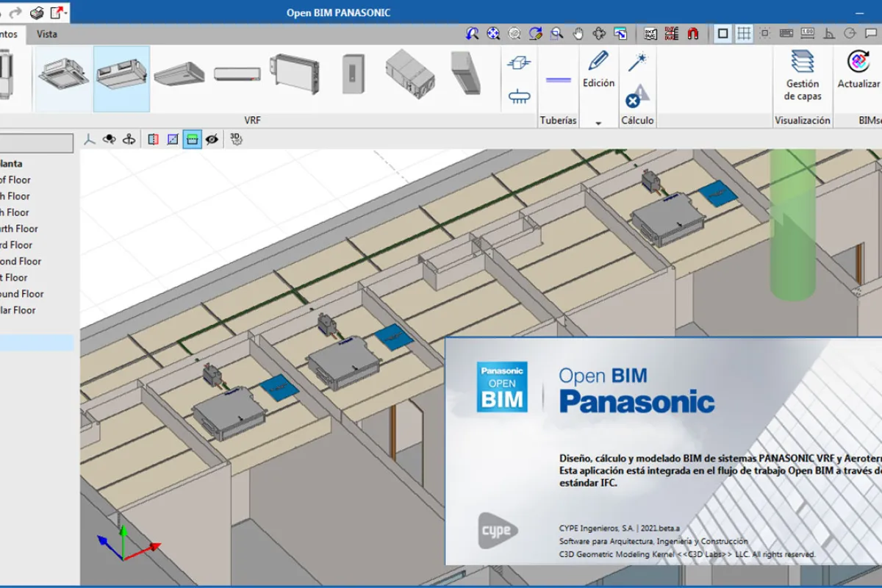Click the highlighted blue row below Cellar Floor
This screenshot has width=882, height=588.
point(37,343)
